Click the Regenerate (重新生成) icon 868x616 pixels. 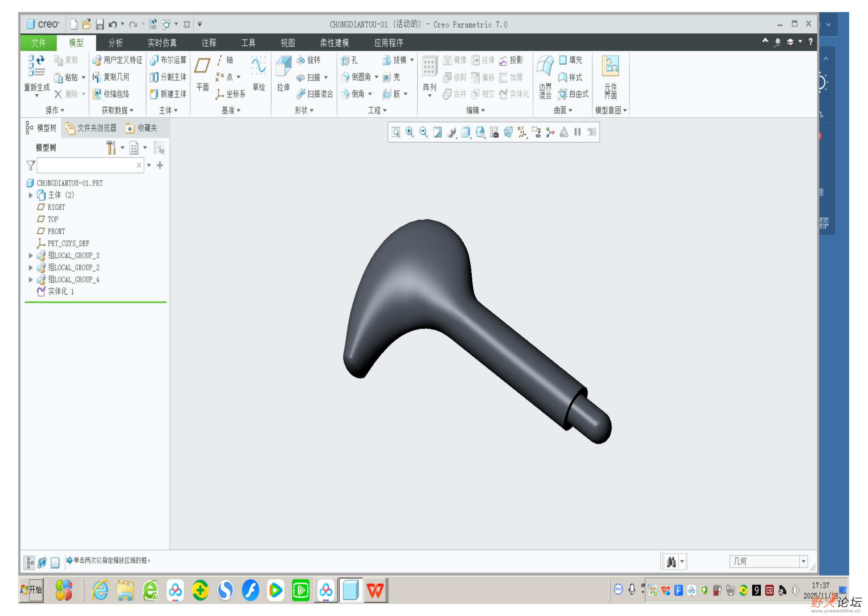[x=37, y=67]
